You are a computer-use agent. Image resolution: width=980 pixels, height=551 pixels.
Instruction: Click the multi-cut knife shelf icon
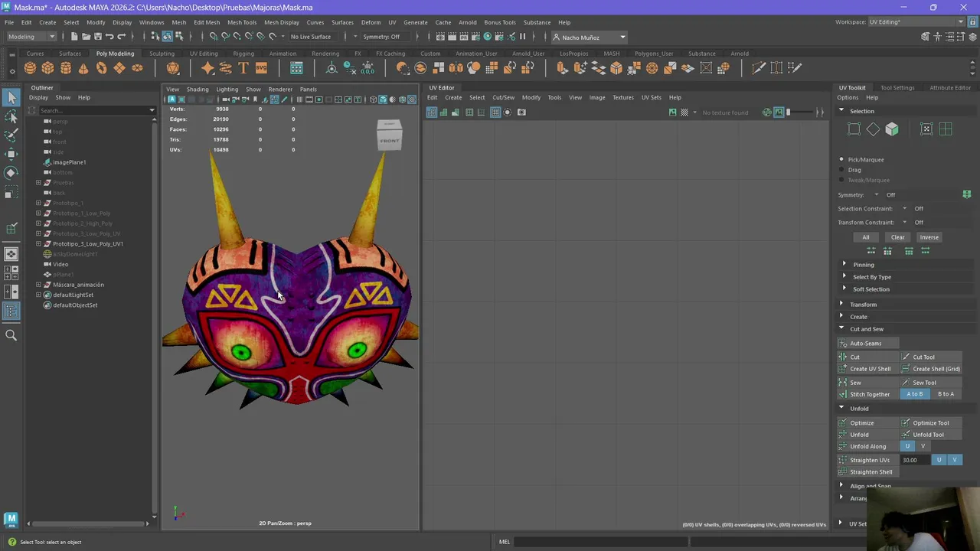point(759,68)
